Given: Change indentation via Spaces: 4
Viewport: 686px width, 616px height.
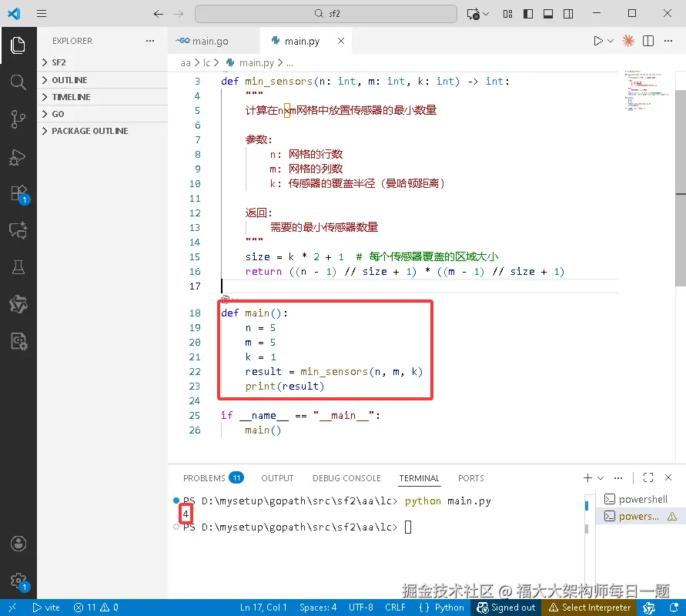Looking at the screenshot, I should pyautogui.click(x=318, y=608).
